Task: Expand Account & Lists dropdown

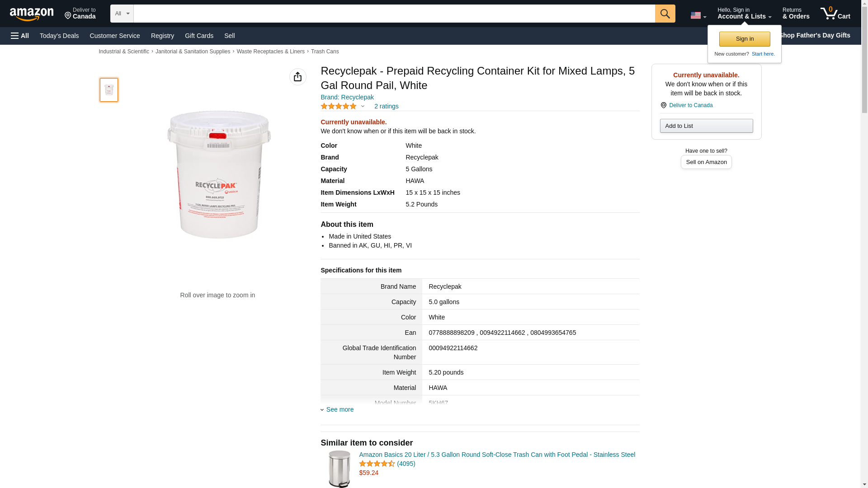Action: tap(744, 14)
